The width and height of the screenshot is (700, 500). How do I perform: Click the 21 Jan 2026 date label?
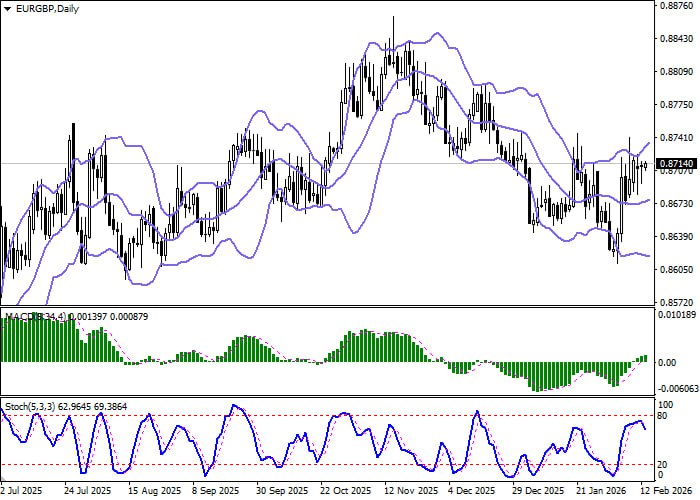tap(606, 492)
